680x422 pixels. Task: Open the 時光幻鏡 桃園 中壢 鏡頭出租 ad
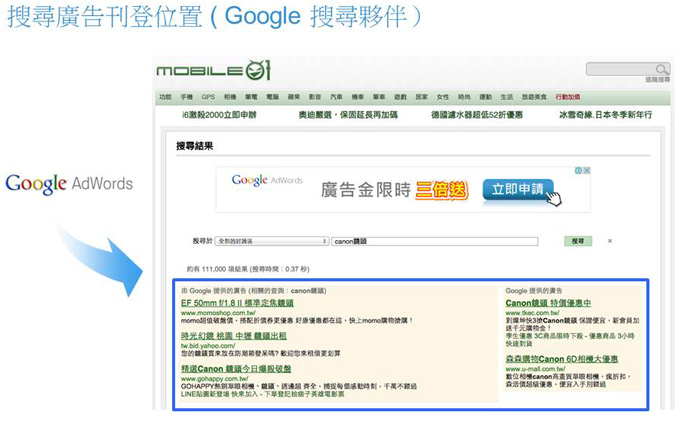tap(234, 336)
